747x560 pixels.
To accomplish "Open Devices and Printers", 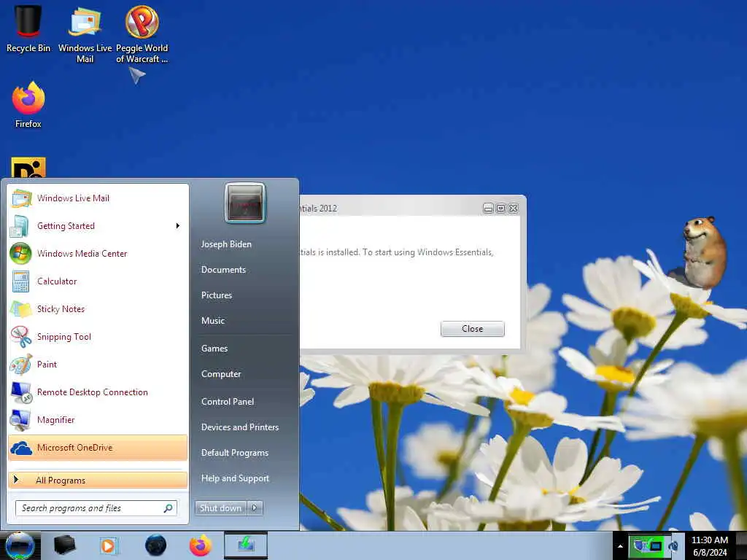I will click(240, 427).
